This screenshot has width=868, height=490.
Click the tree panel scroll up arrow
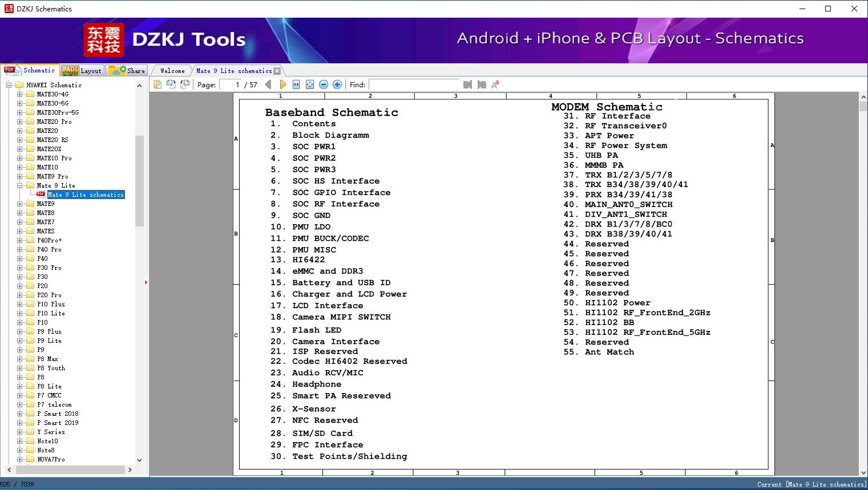pos(139,85)
